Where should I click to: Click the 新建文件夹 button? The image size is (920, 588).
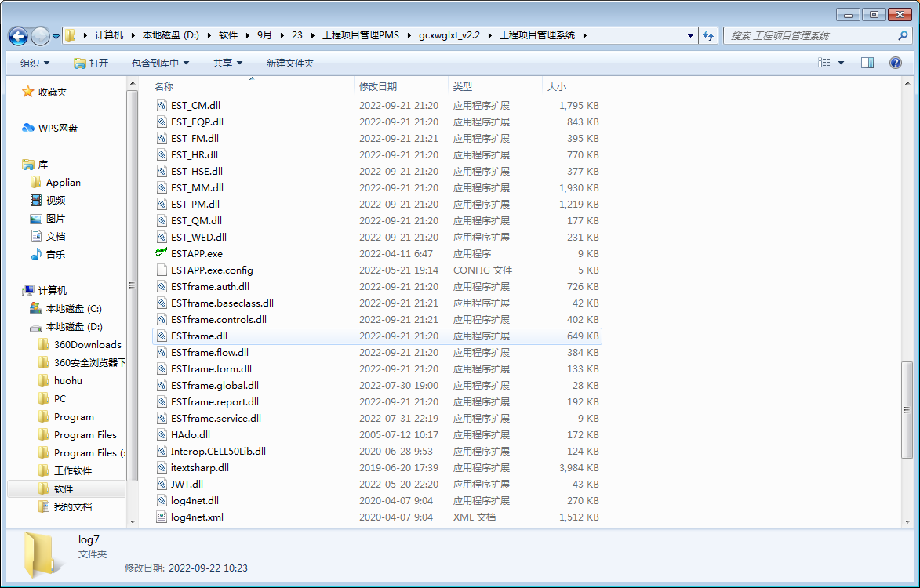[290, 63]
